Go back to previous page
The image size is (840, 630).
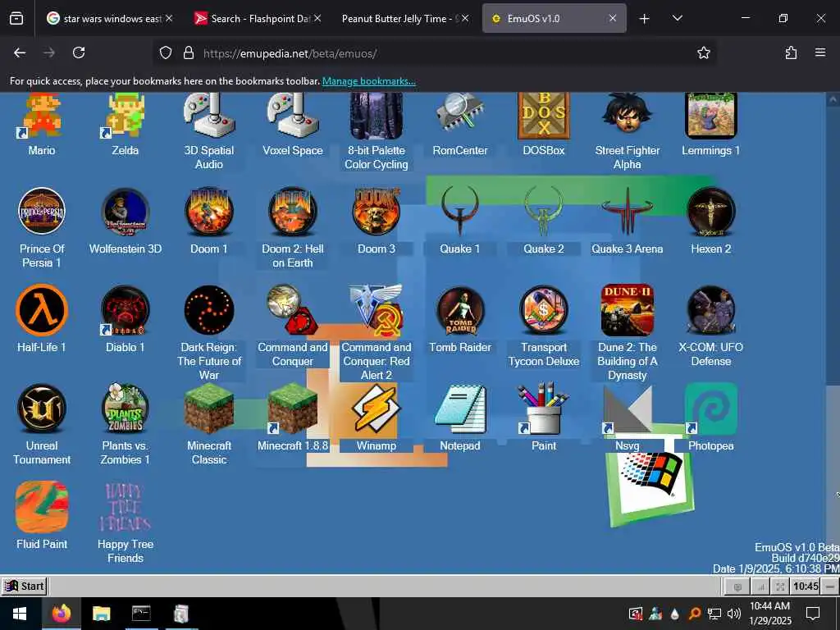pyautogui.click(x=20, y=52)
